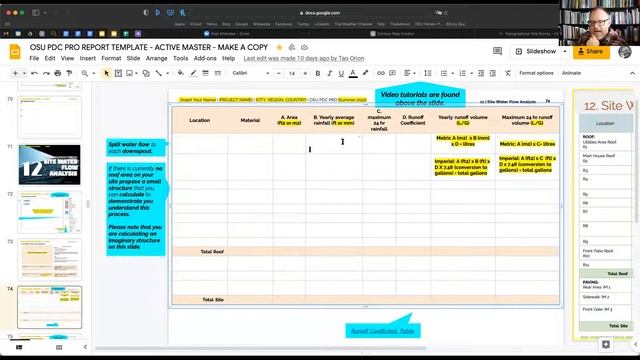Viewport: 640px width, 360px height.
Task: Open the Arrange menu
Action: click(157, 58)
